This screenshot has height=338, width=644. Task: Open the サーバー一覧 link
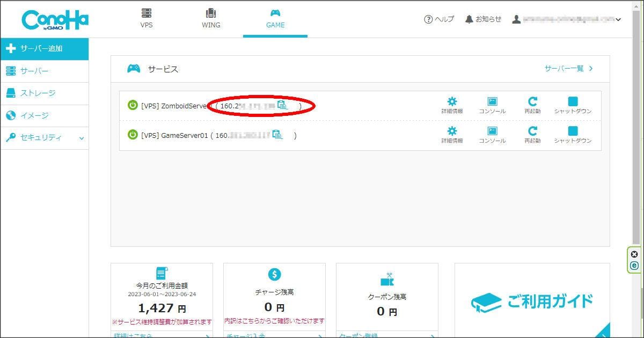coord(569,69)
